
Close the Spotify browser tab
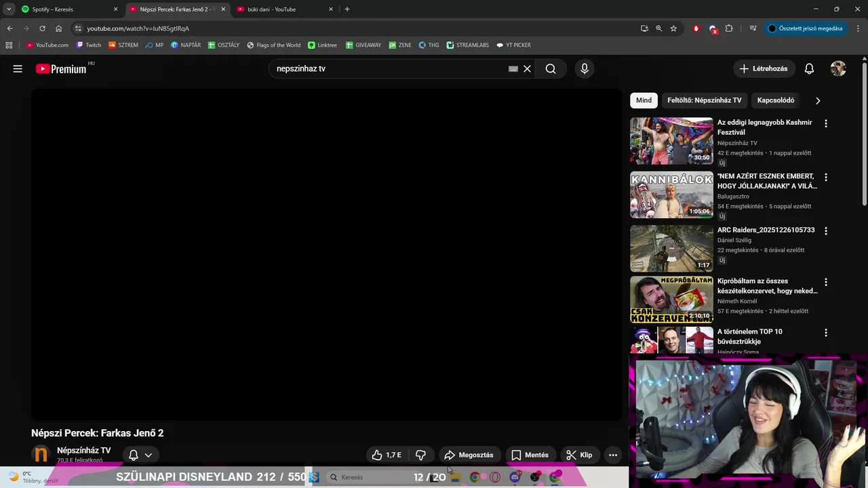tap(115, 9)
